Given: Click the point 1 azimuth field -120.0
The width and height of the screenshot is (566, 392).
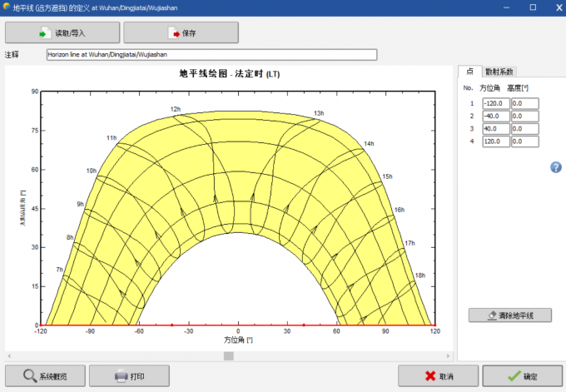Looking at the screenshot, I should click(x=496, y=103).
